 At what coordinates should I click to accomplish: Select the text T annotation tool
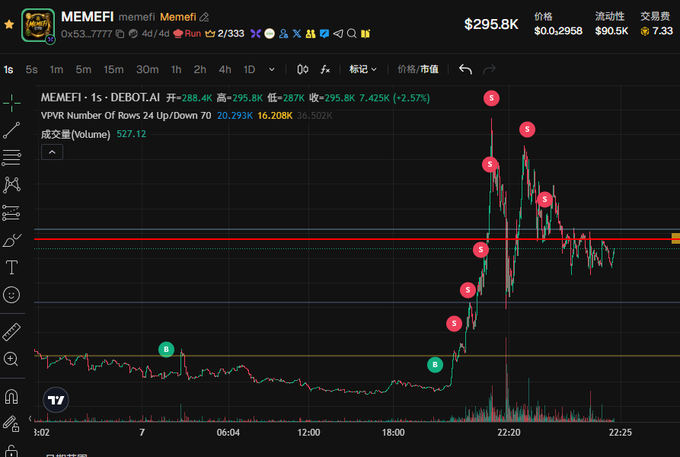click(12, 268)
